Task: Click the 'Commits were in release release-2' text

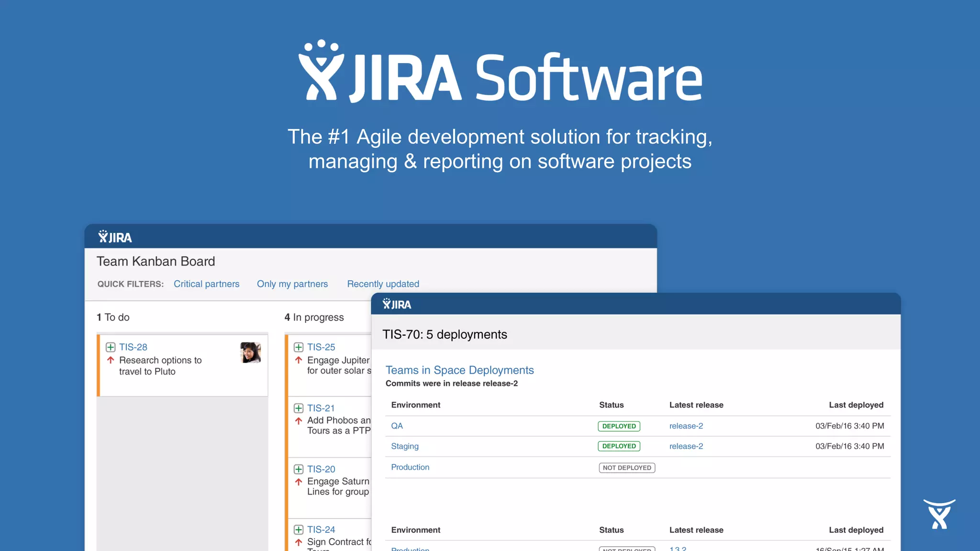Action: point(452,384)
